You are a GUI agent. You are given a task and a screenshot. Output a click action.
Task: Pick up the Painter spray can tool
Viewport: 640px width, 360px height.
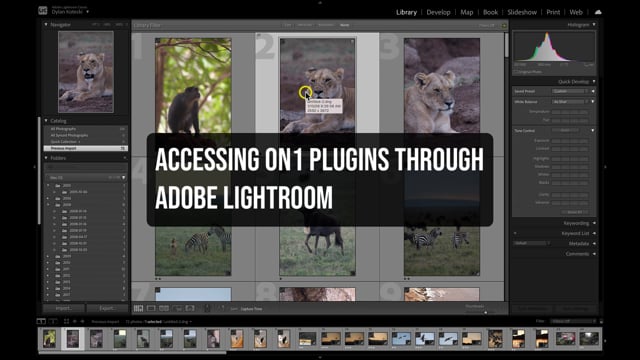pyautogui.click(x=207, y=308)
